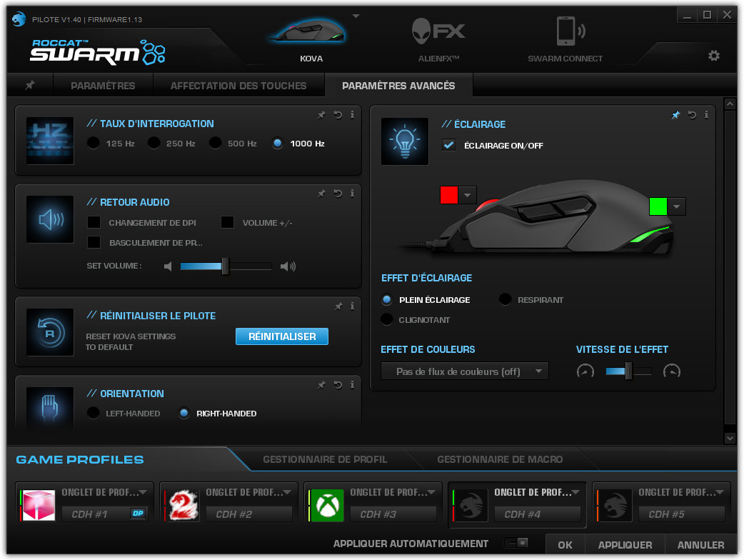Image resolution: width=744 pixels, height=560 pixels.
Task: Open the AlienFX module icon
Action: (438, 31)
